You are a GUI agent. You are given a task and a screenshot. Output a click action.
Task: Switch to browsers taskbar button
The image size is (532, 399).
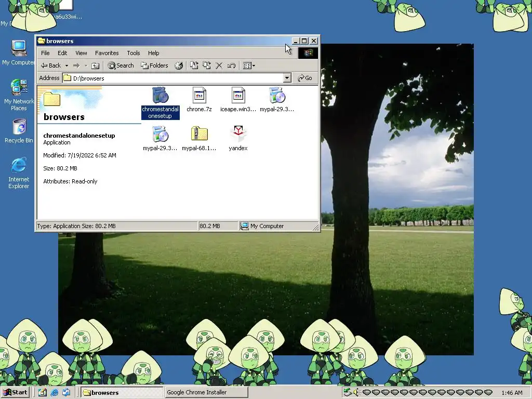click(123, 393)
